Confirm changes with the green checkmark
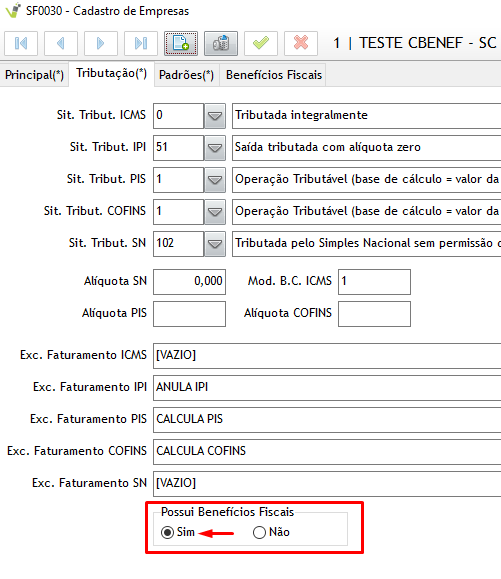Viewport: 501px width, 579px height. pos(261,44)
